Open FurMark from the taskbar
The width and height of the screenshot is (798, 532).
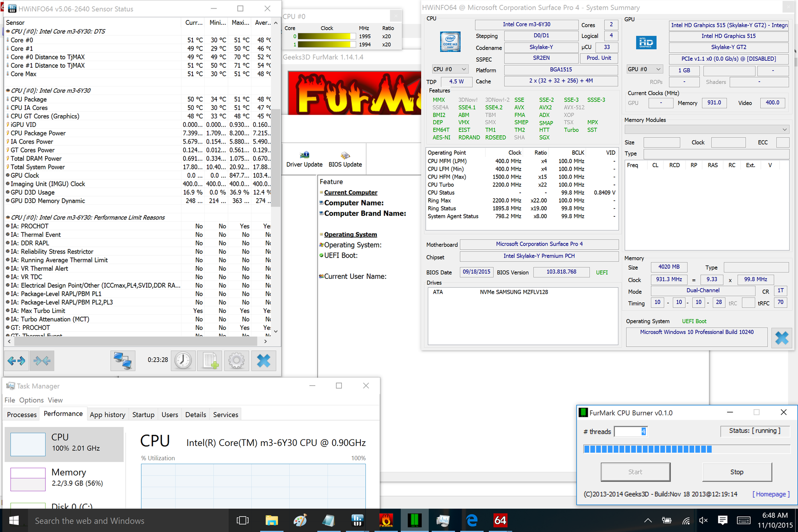point(386,520)
